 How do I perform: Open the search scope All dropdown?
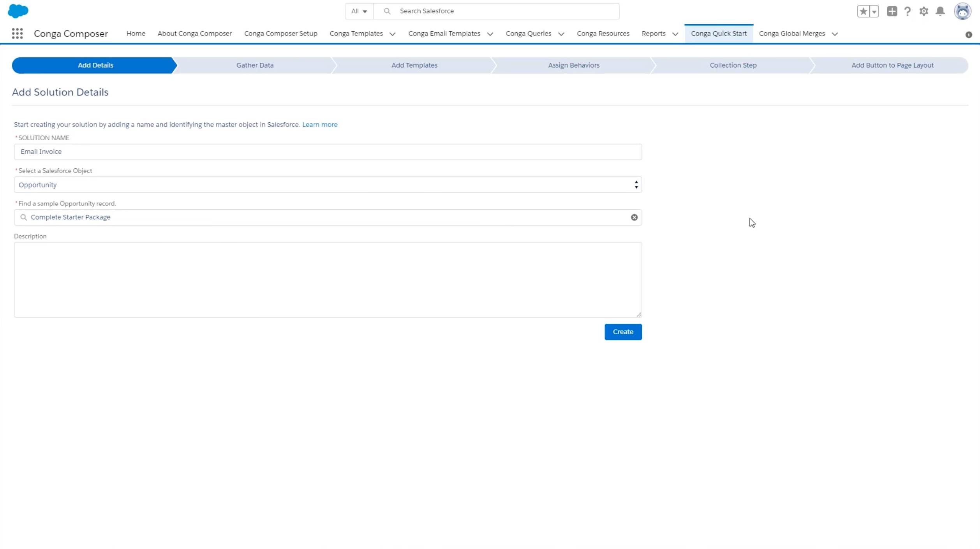pyautogui.click(x=359, y=11)
